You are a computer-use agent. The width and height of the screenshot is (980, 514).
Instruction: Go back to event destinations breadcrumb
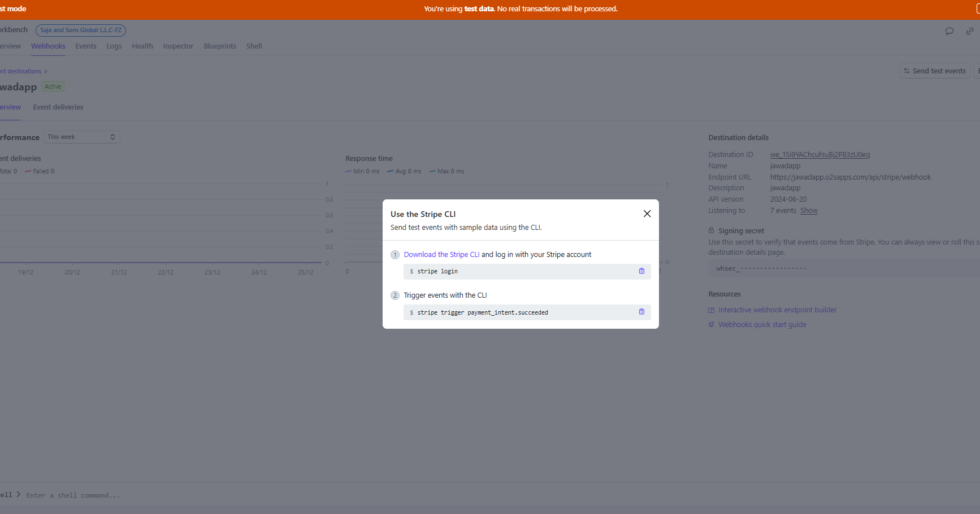pos(21,71)
